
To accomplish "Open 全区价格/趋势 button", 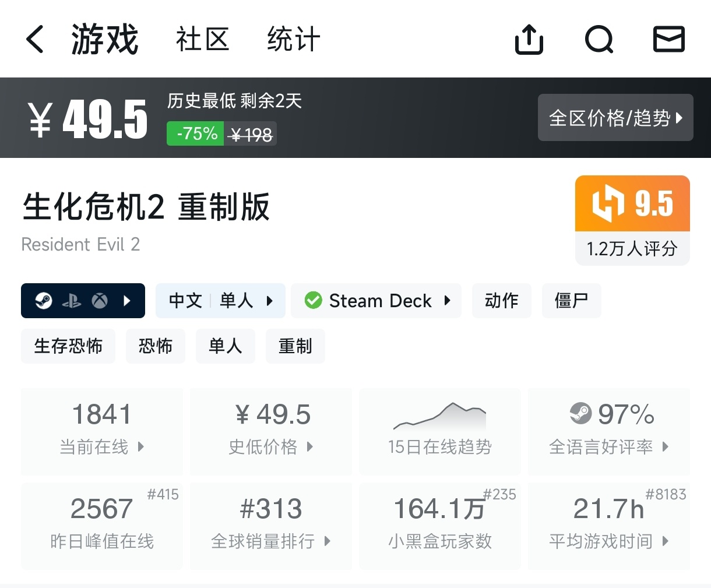I will click(x=615, y=118).
